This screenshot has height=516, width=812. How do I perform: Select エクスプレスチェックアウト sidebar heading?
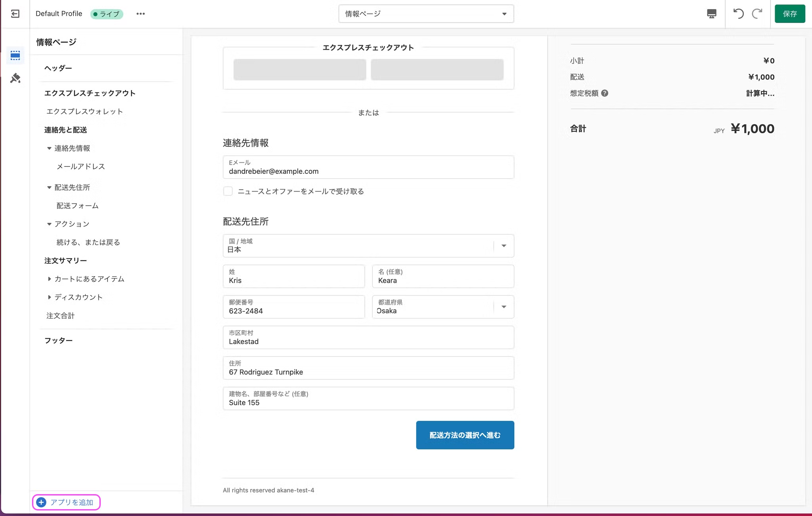coord(90,93)
